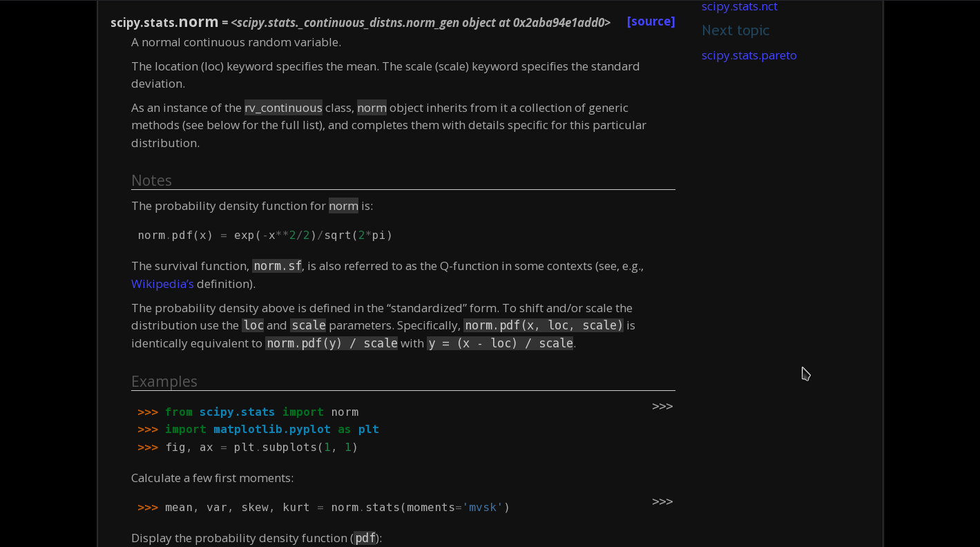Click the norm.stats(moments='mvsk') code line
The height and width of the screenshot is (547, 980).
324,508
